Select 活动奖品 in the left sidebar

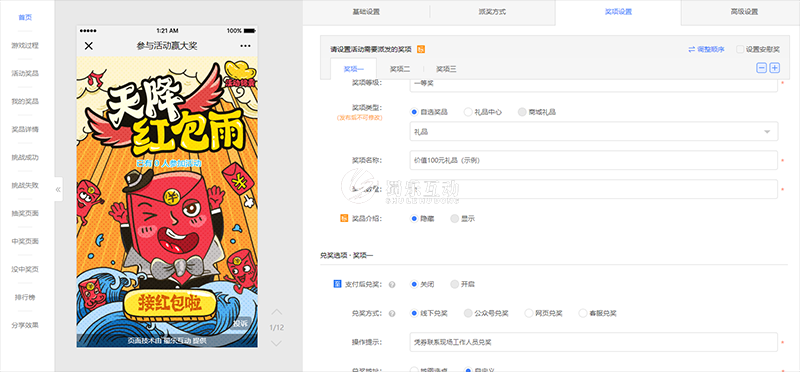click(x=25, y=73)
